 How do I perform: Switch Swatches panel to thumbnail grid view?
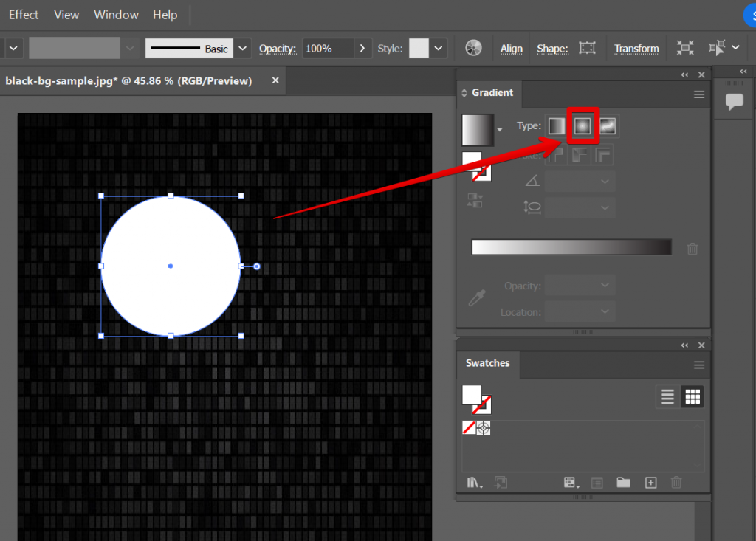(x=693, y=396)
